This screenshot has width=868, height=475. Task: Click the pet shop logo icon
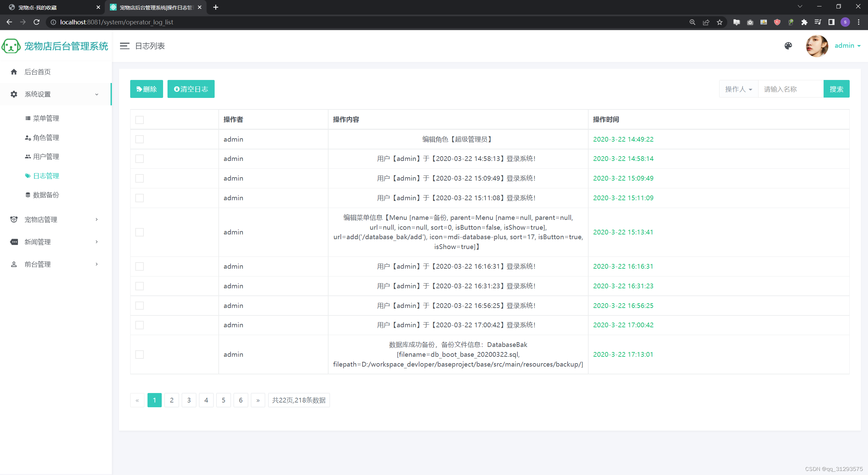point(11,46)
